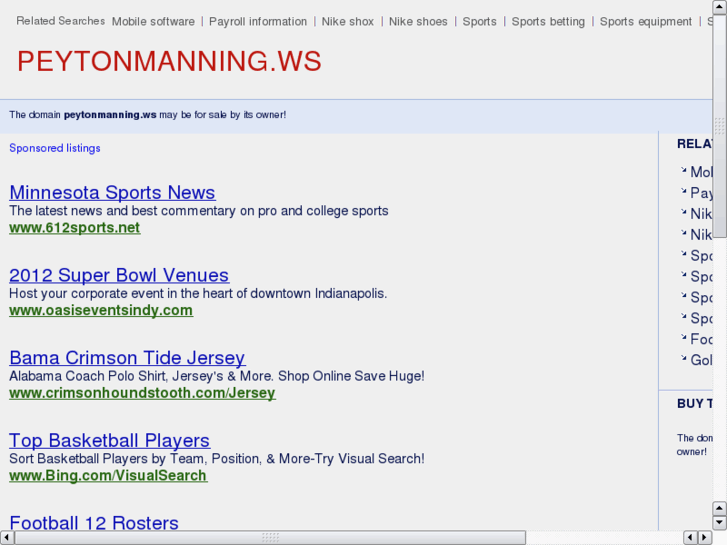Visit www.crimsonhoundstooth.com/Jersey link
The width and height of the screenshot is (727, 545).
point(142,393)
